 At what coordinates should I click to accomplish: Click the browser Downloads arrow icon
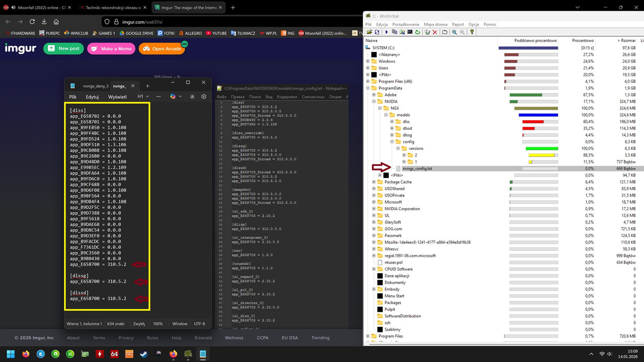[44, 22]
